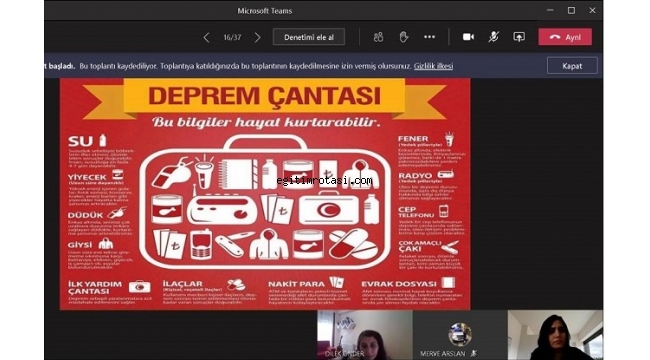
Task: Toggle the microphone mute
Action: 493,37
